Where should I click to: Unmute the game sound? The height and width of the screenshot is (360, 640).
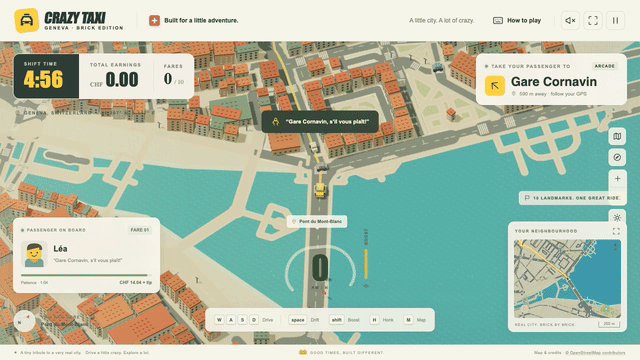(570, 20)
